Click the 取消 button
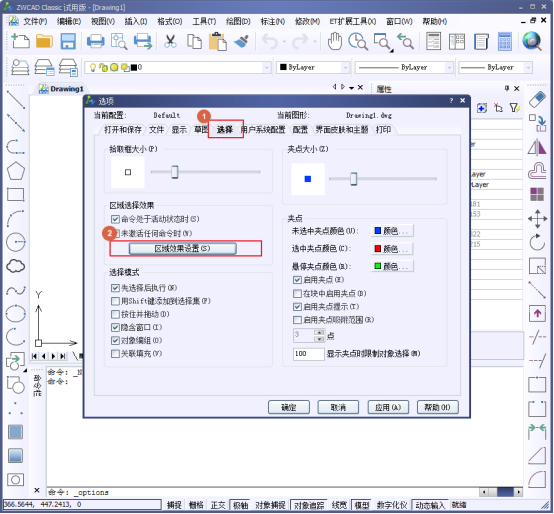The height and width of the screenshot is (514, 554). (338, 408)
